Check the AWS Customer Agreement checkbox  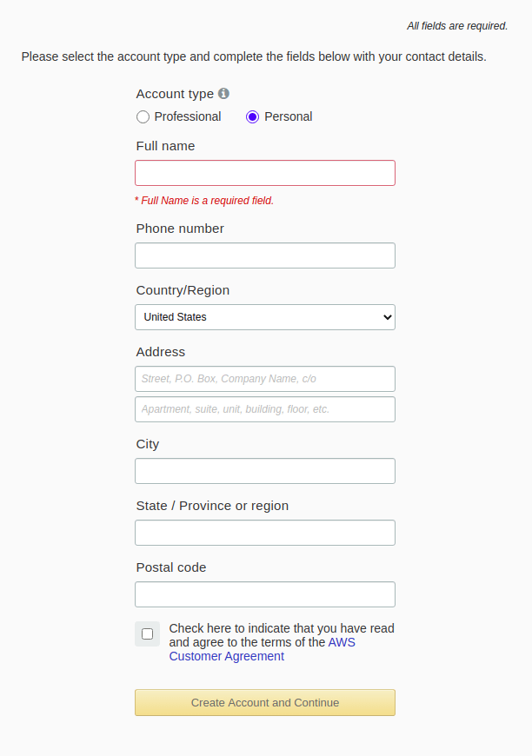tap(147, 634)
